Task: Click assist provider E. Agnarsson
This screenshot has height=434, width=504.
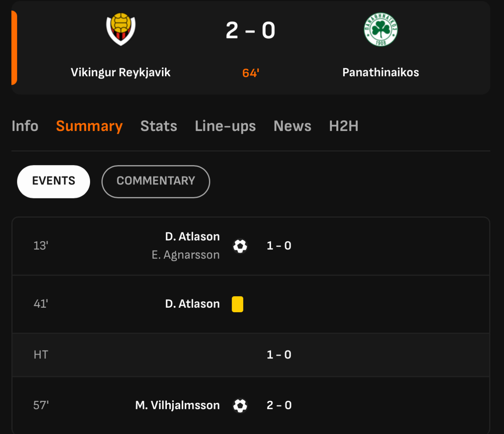Action: pos(186,255)
